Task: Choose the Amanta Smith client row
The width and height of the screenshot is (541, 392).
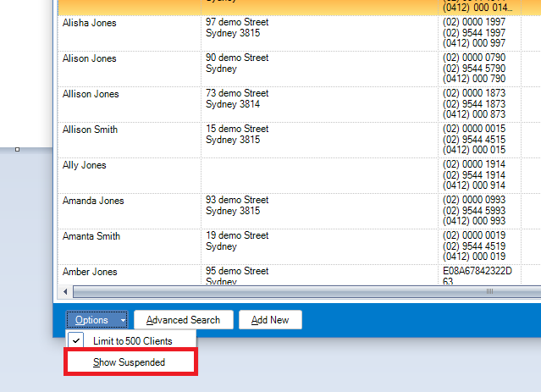Action: pos(91,236)
